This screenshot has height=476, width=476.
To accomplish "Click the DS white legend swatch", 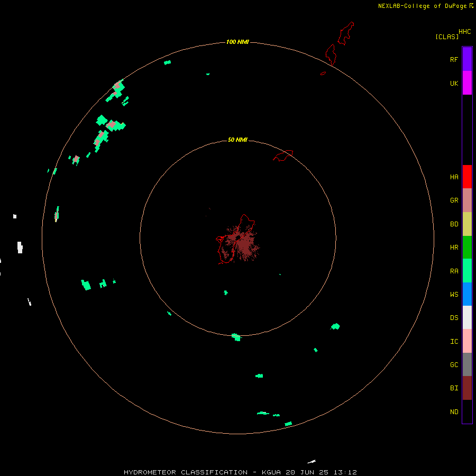I will [467, 317].
